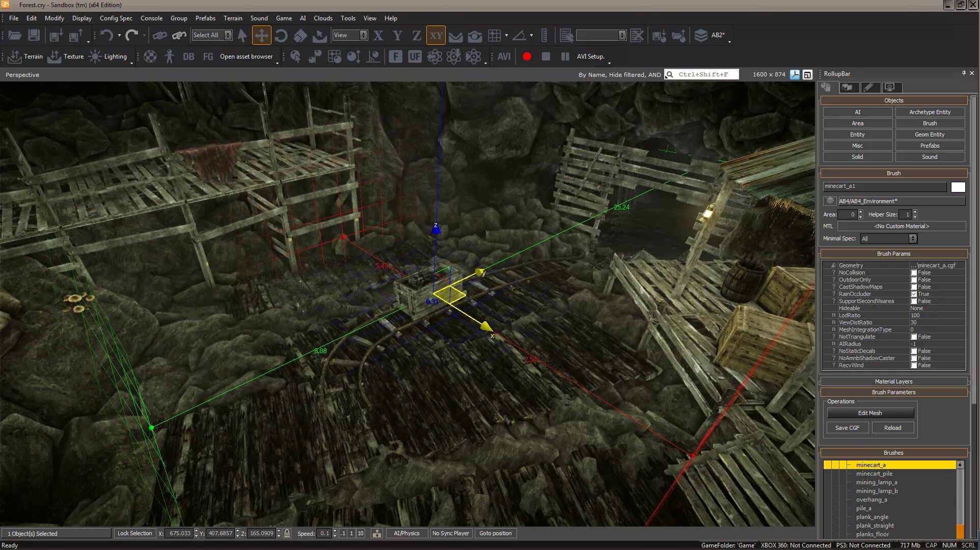Activate XY axis constraint
The height and width of the screenshot is (550, 980).
click(435, 35)
